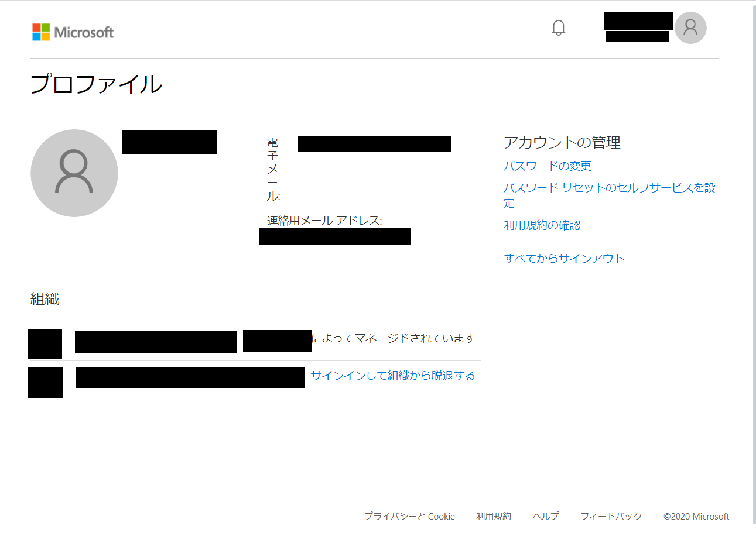Click the ©2020 Microsoft footer text
756x543 pixels.
coord(696,516)
